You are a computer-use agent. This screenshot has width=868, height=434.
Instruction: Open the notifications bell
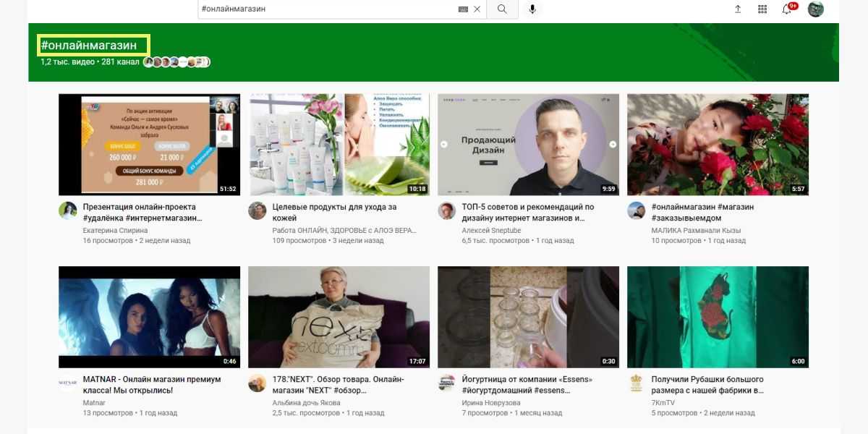(787, 9)
